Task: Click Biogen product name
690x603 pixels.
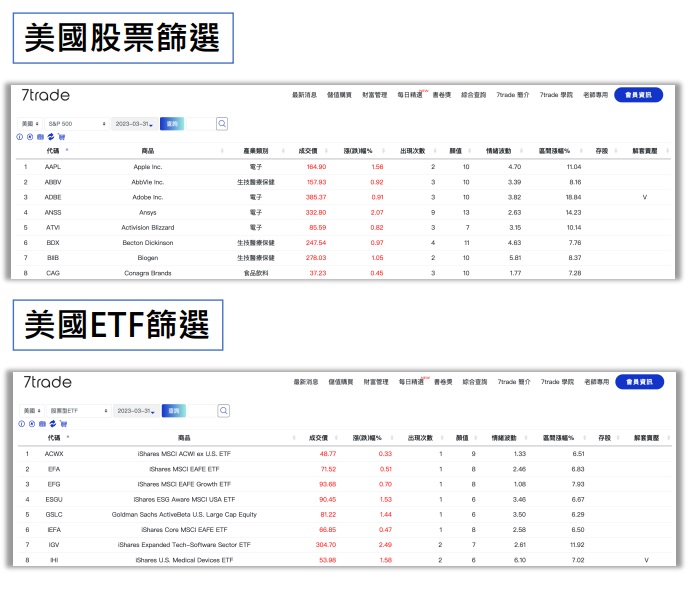Action: [x=148, y=258]
